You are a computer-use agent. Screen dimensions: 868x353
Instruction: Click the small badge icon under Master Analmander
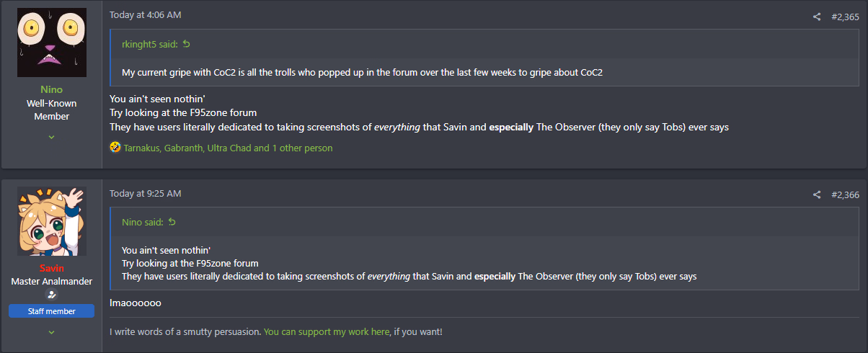(x=51, y=295)
